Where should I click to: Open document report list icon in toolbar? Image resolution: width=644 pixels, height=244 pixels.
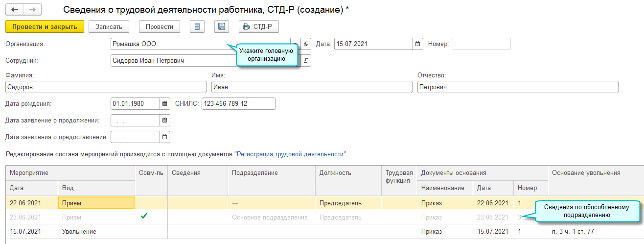coord(197,26)
